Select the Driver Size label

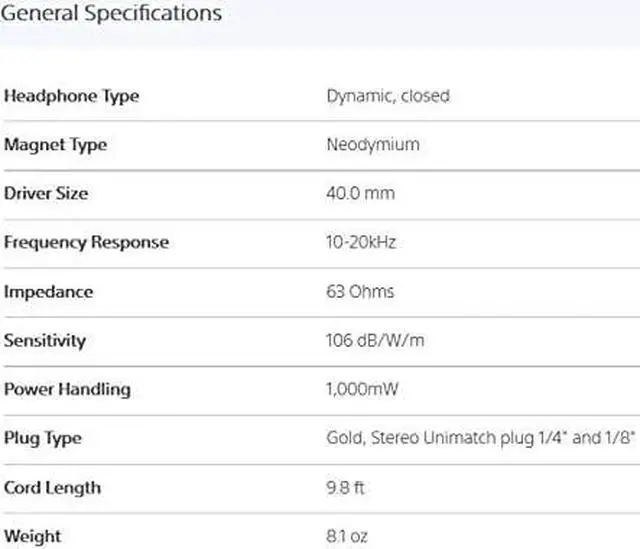(x=46, y=193)
